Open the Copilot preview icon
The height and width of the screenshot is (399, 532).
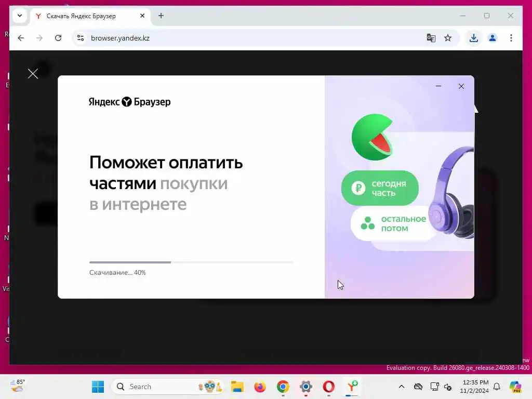click(515, 387)
